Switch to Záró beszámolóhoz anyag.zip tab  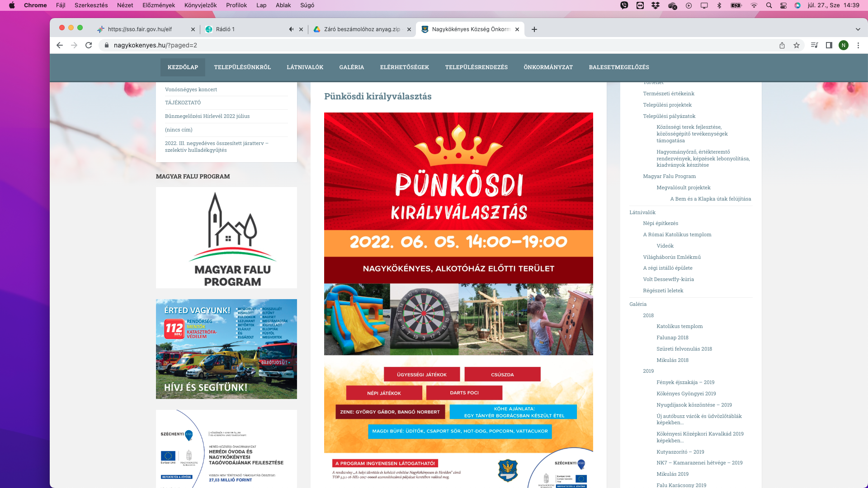click(x=362, y=29)
